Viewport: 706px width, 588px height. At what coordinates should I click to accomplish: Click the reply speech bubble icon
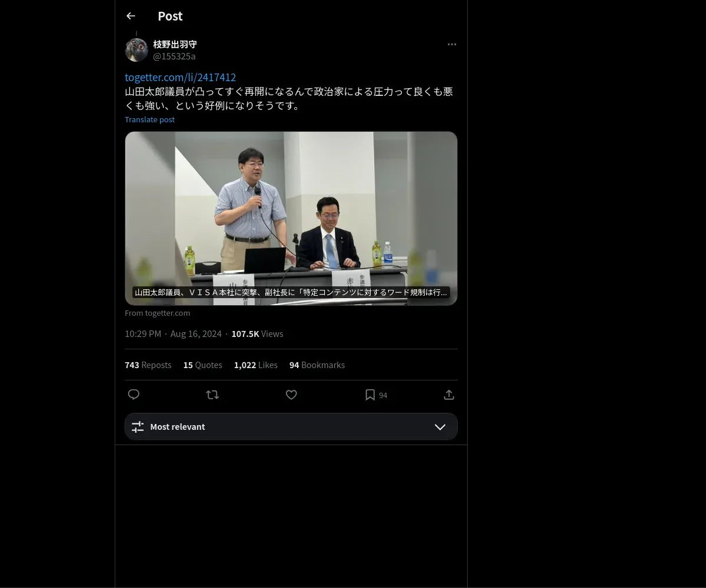(x=134, y=395)
